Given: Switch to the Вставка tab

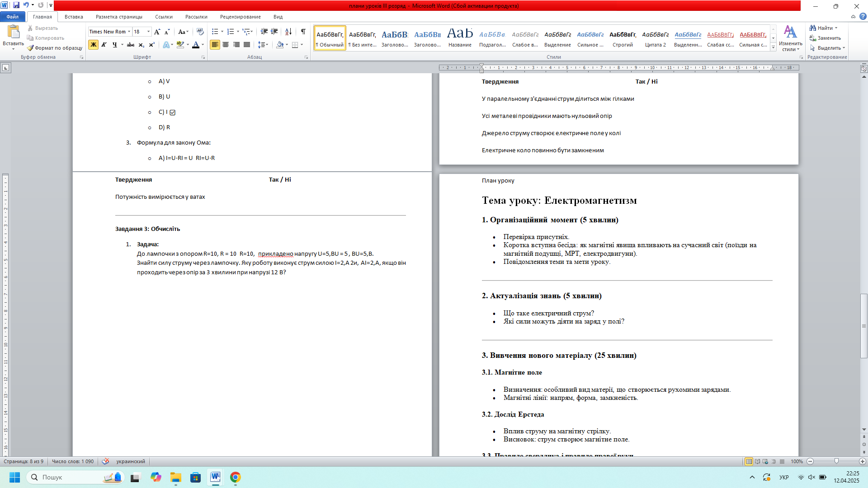Looking at the screenshot, I should 74,17.
